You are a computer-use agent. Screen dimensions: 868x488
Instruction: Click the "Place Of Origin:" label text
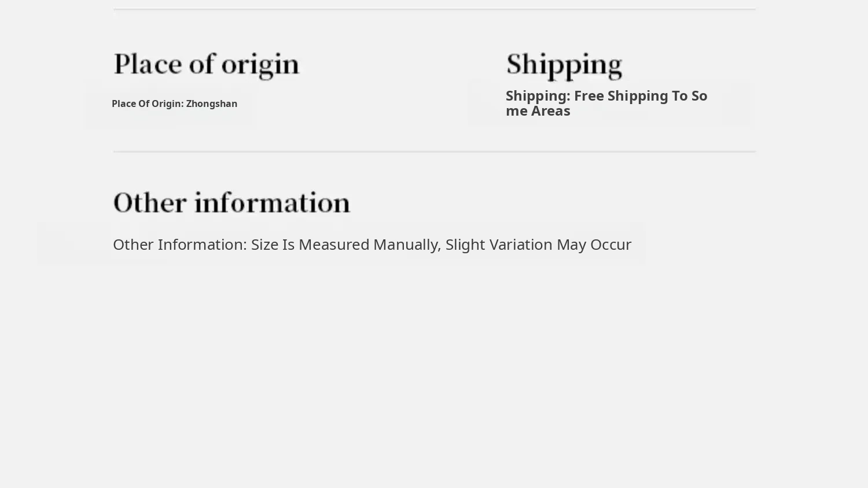click(x=148, y=104)
